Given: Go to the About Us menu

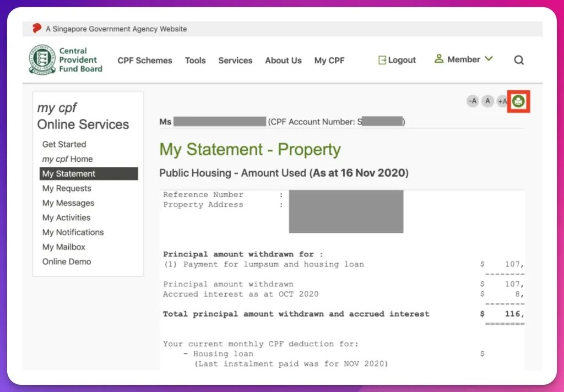Looking at the screenshot, I should [x=283, y=61].
